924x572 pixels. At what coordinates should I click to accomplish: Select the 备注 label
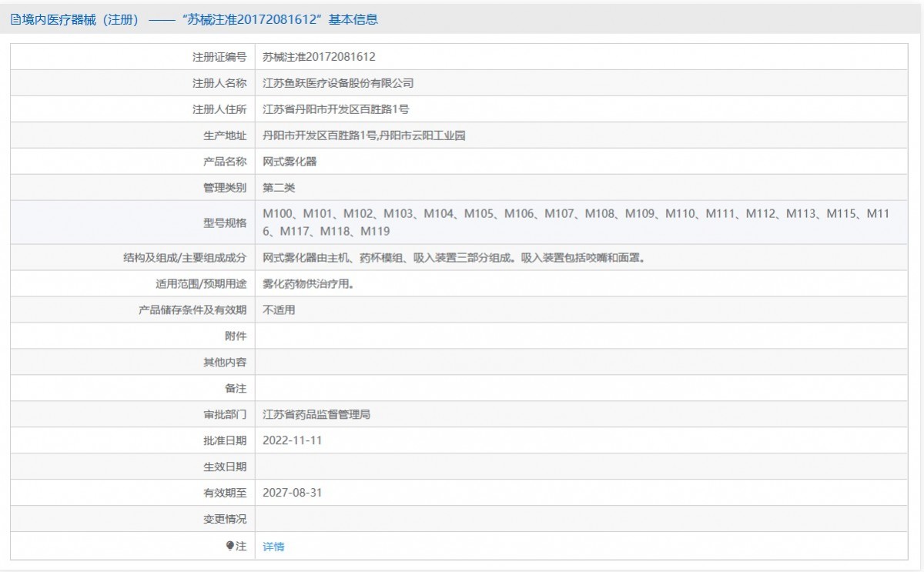click(x=236, y=389)
